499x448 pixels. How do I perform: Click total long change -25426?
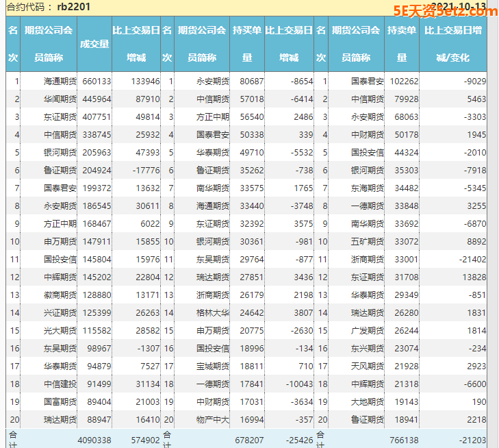(x=299, y=440)
